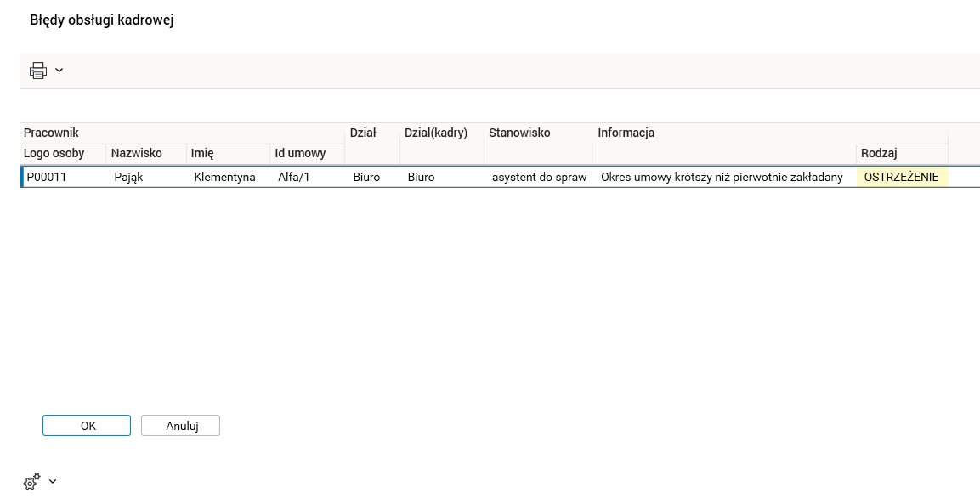980x498 pixels.
Task: Click the yellow OSTRZEŻENIE cell
Action: click(902, 177)
